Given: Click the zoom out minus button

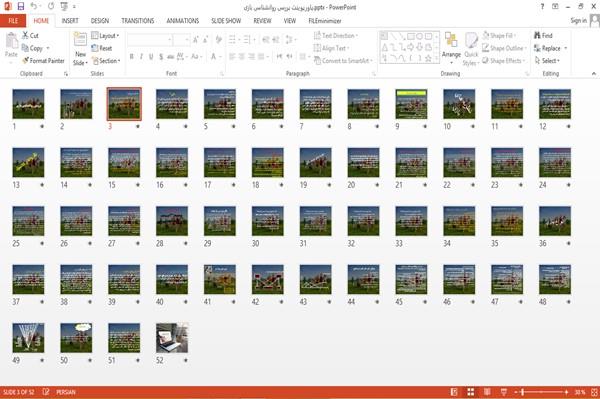Looking at the screenshot, I should [x=515, y=392].
